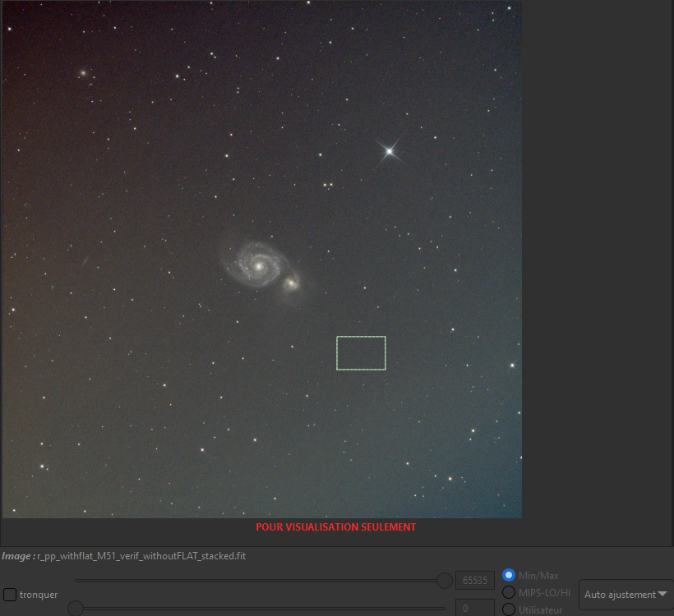Viewport: 674px width, 616px height.
Task: Click the core of the M51 spiral galaxy
Action: tap(258, 264)
